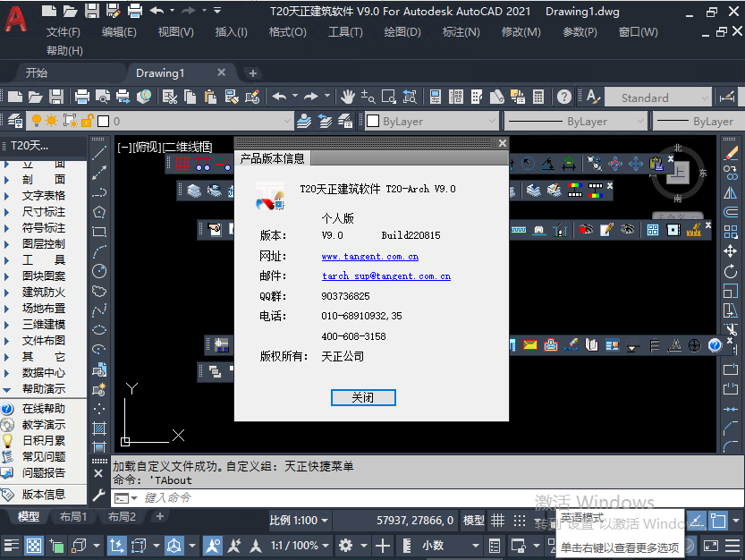
Task: Click the Quick Calculator icon
Action: coord(538,97)
